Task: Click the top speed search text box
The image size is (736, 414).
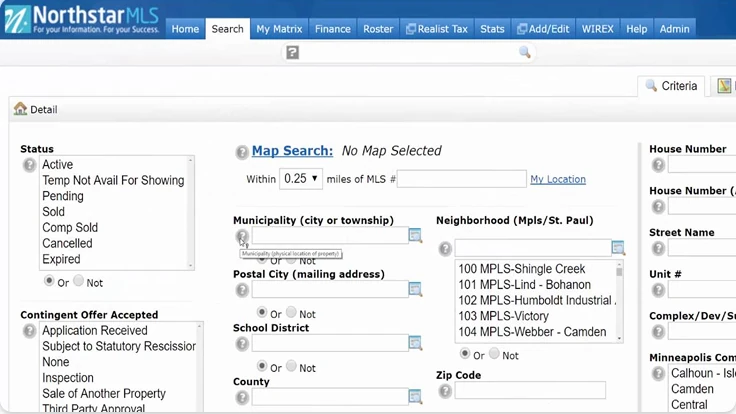Action: tap(408, 53)
